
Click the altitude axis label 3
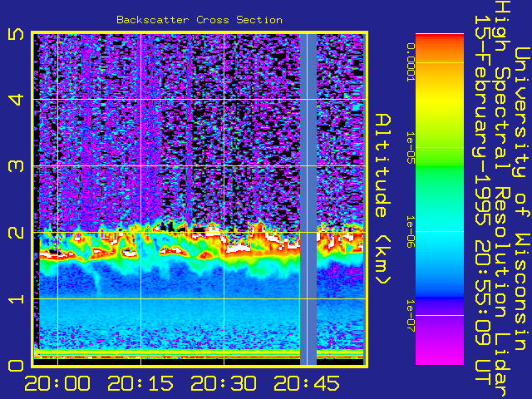click(x=16, y=166)
